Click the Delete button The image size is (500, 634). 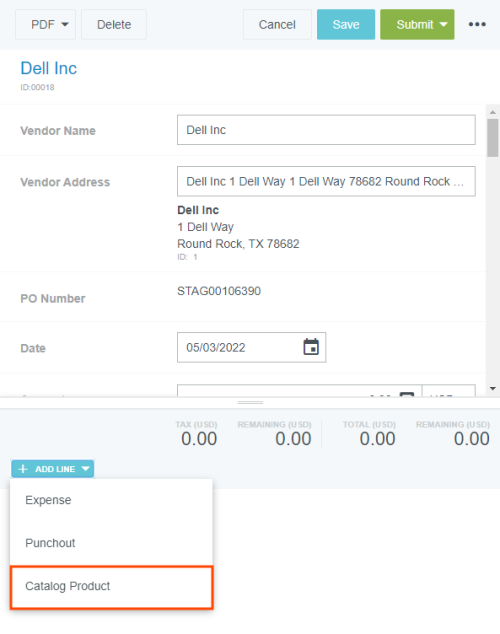[x=114, y=25]
